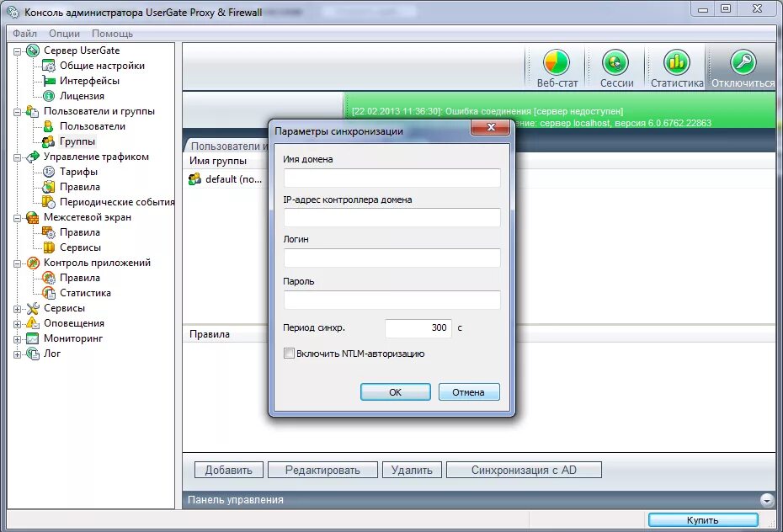
Task: Click the Оповещения warning icon
Action: [33, 323]
